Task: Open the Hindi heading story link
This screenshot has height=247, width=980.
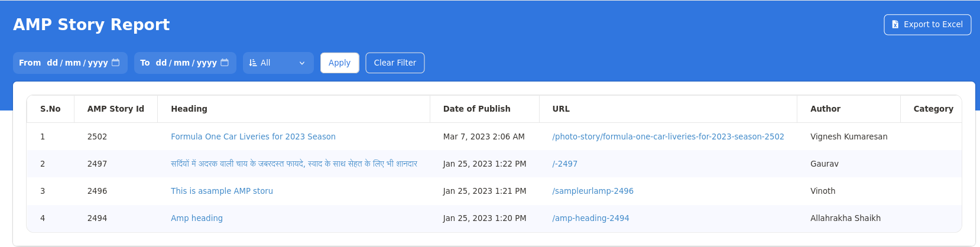Action: (294, 164)
